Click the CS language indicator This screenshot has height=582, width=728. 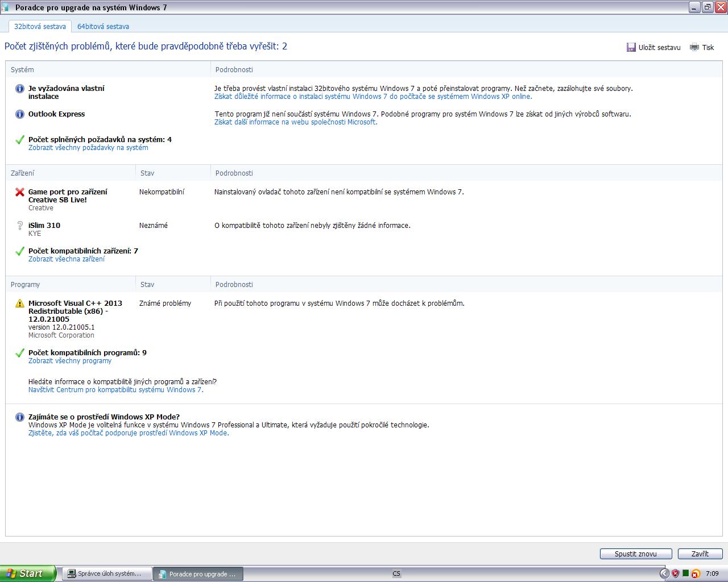tap(396, 573)
